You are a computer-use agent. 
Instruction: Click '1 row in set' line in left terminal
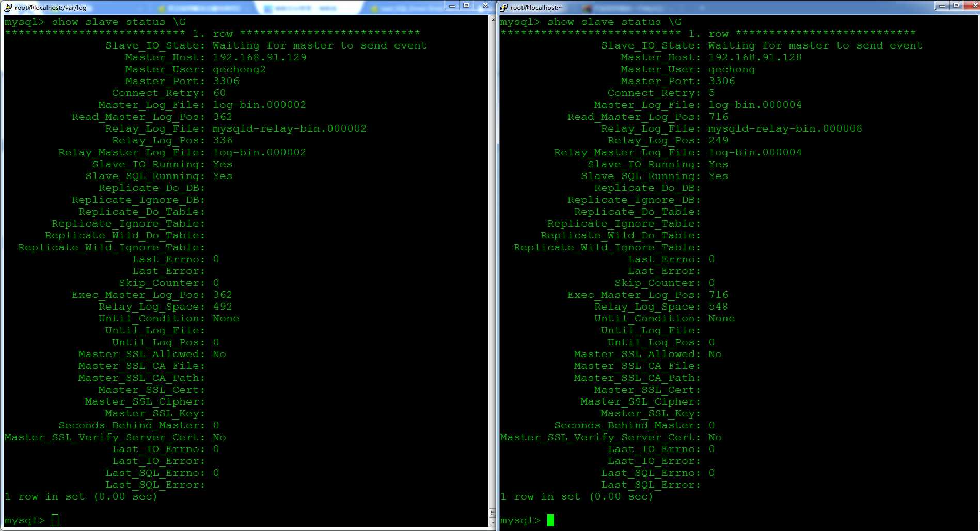point(81,496)
